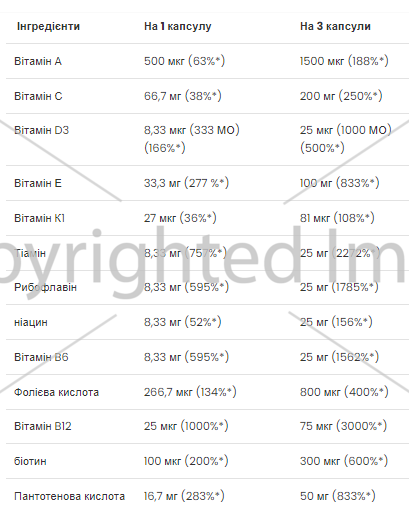
Task: Click the Вітамін E row label
Action: point(38,183)
